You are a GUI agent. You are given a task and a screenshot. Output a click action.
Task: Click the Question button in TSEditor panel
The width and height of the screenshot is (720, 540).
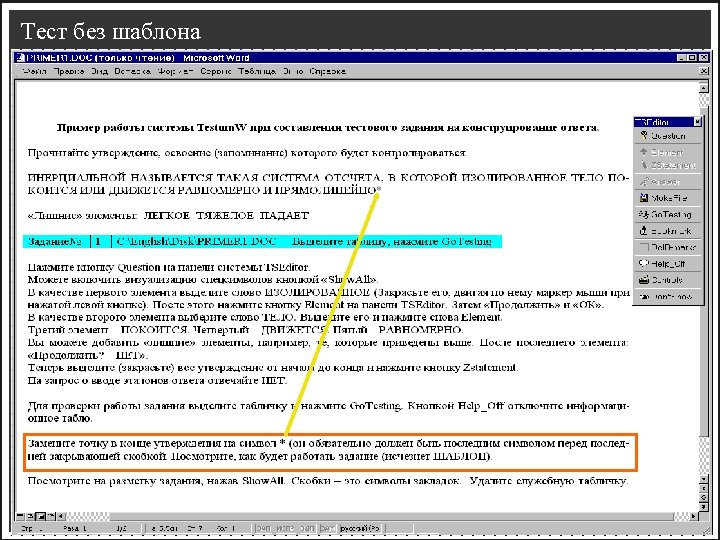(x=667, y=136)
